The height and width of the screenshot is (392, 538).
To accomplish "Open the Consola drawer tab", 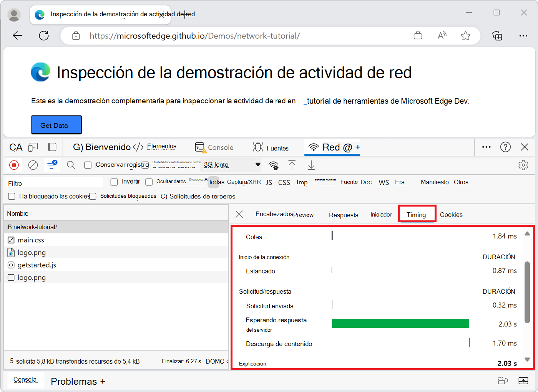I will 25,380.
